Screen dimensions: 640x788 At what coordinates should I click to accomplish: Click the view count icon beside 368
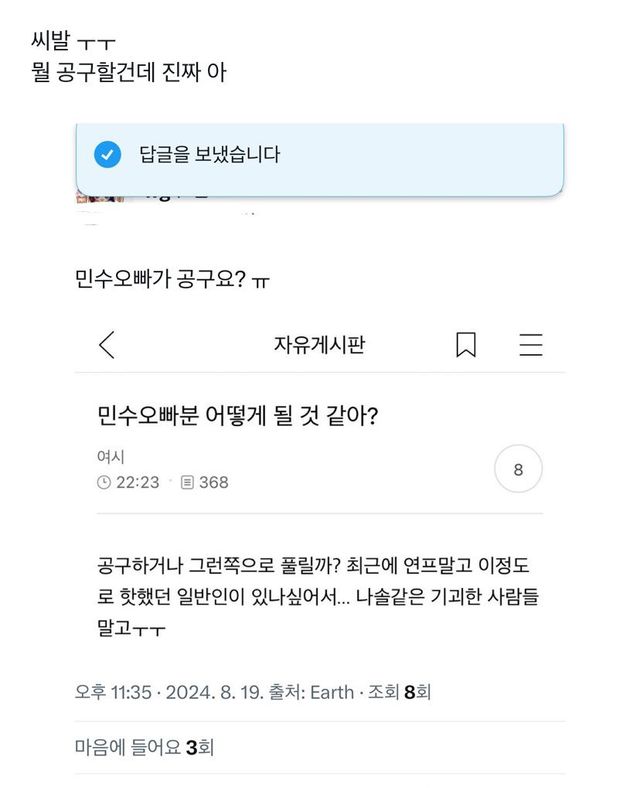[x=187, y=482]
